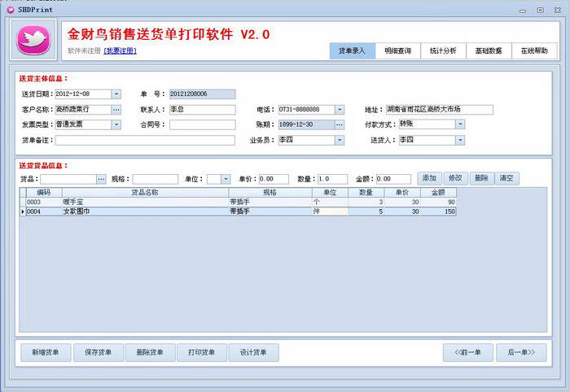Switch to 在线帮助 tab
The width and height of the screenshot is (570, 392).
pos(534,50)
